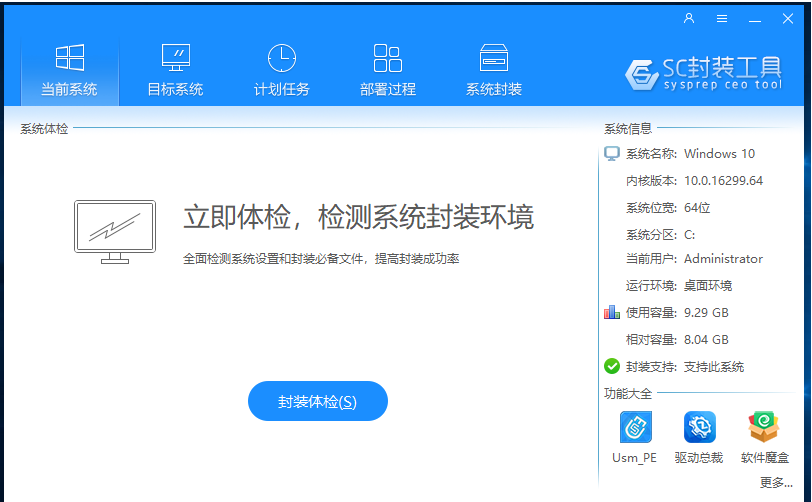The image size is (812, 502).
Task: Open the 计划任务 tab
Action: (x=282, y=71)
